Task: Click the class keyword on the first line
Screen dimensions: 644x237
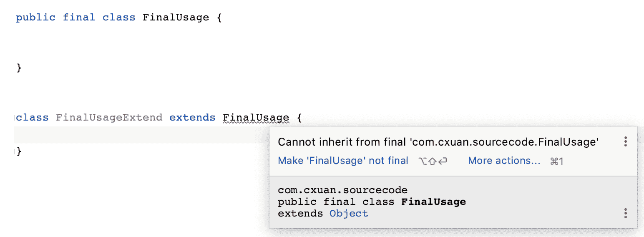Action: click(119, 18)
